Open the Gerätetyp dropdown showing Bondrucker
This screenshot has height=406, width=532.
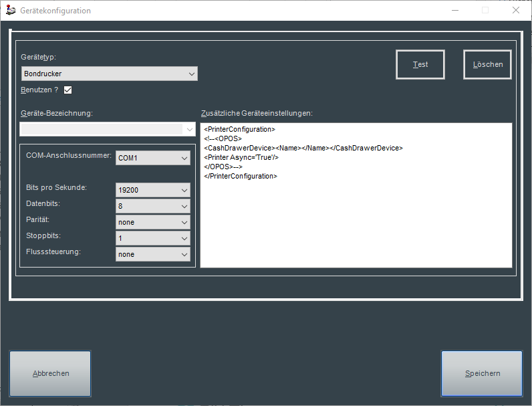coord(109,74)
